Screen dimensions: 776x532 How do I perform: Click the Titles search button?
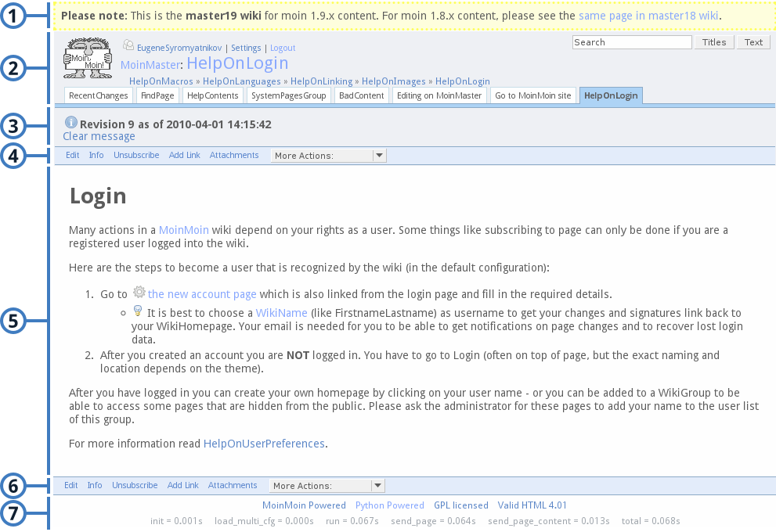pos(713,41)
